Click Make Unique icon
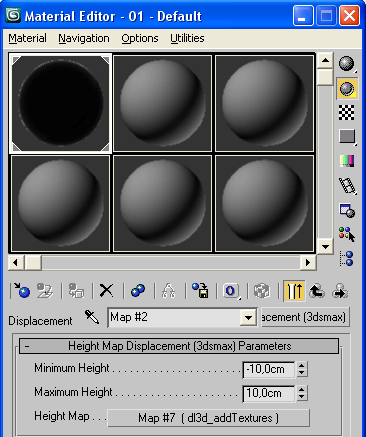Image resolution: width=366 pixels, height=437 pixels. click(x=168, y=291)
